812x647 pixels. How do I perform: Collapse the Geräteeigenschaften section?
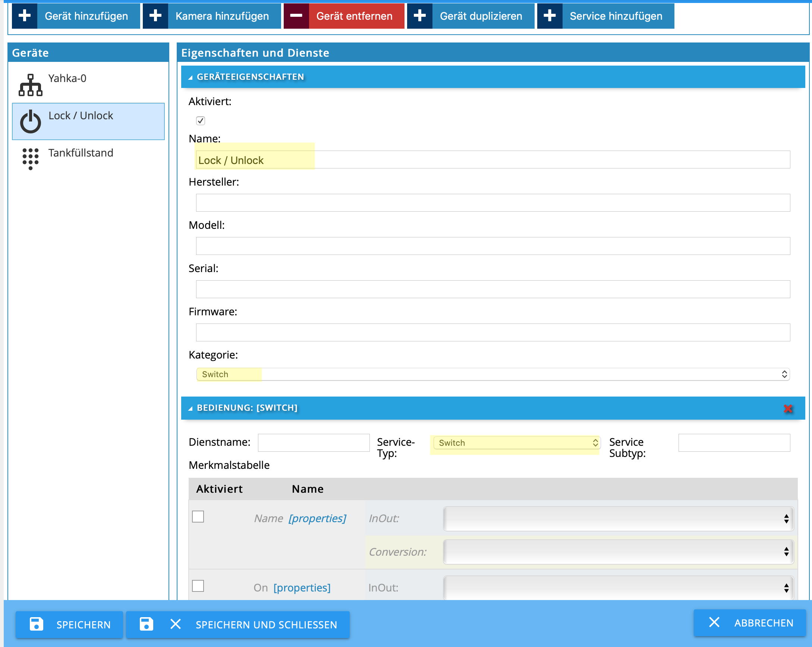coord(191,77)
